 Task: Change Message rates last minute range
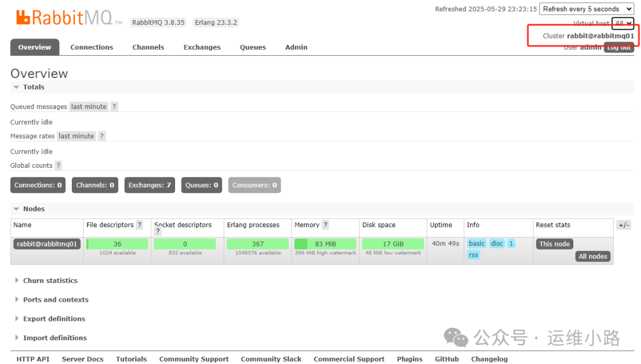click(77, 136)
